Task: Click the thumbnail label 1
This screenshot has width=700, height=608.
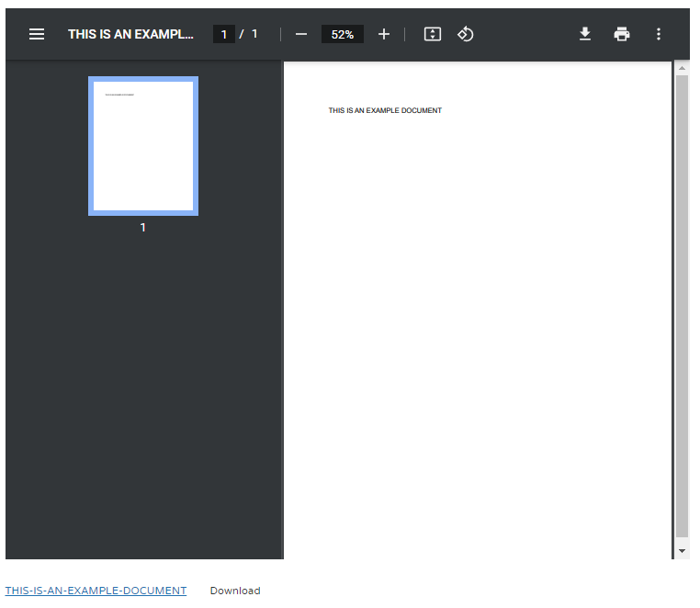Action: (x=143, y=228)
